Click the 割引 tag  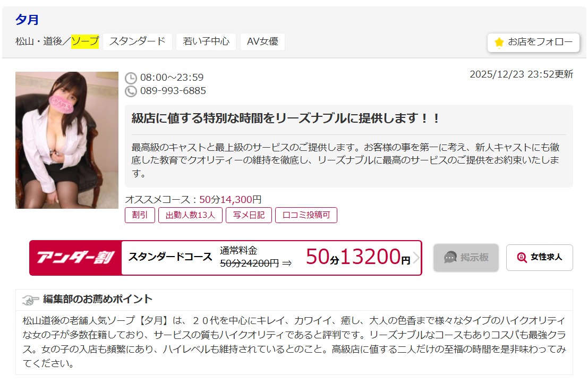point(140,215)
